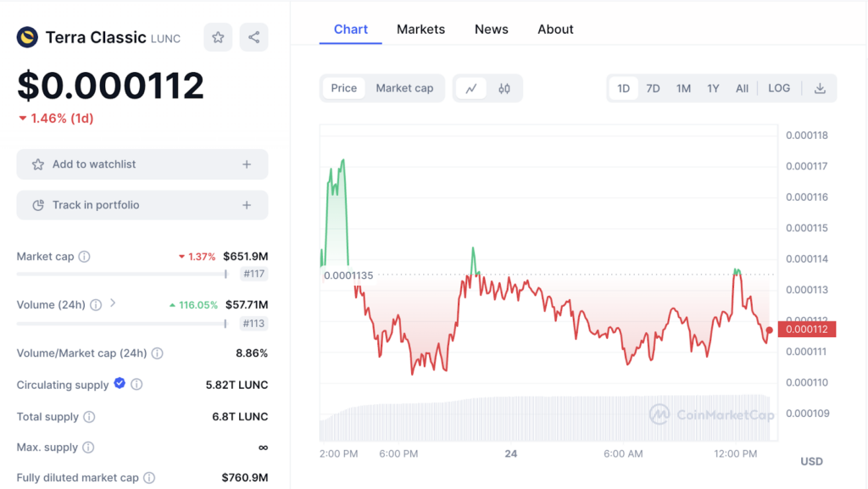The width and height of the screenshot is (868, 489).
Task: Select the line chart view icon
Action: [x=471, y=88]
